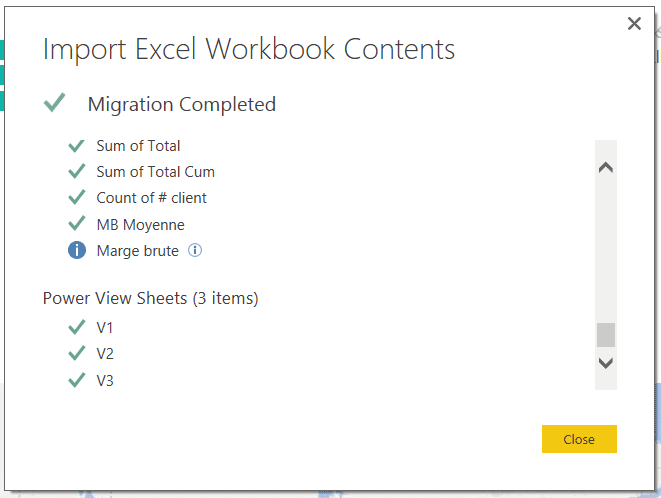Image resolution: width=661 pixels, height=498 pixels.
Task: Click the checkmark beside V1
Action: (76, 327)
